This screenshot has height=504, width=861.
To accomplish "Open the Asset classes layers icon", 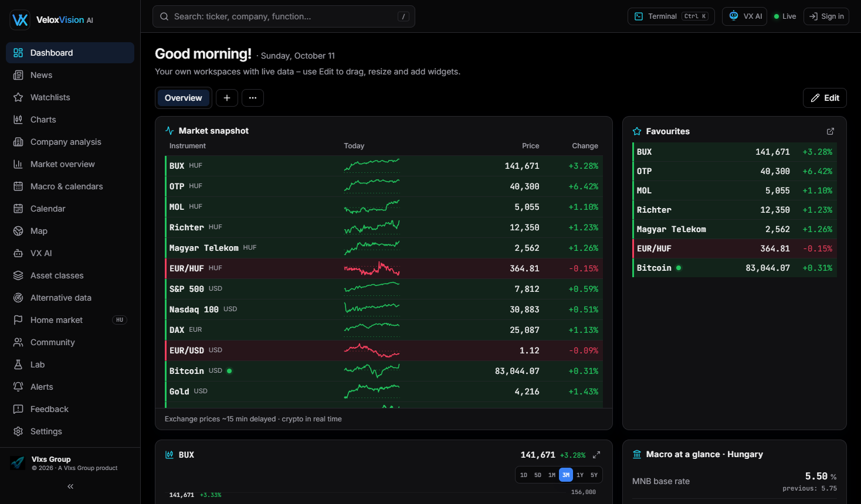I will (18, 275).
